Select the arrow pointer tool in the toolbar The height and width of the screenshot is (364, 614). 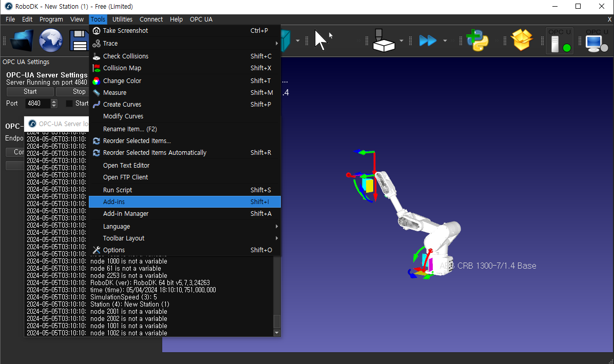click(320, 41)
